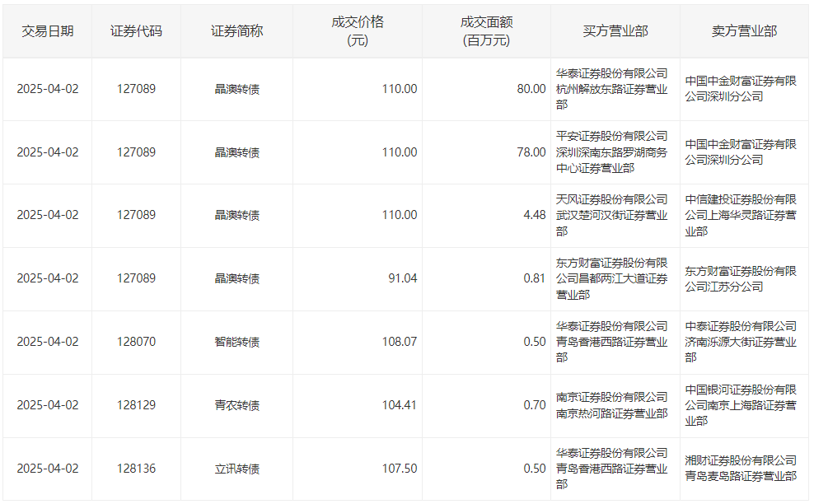Click buyer 东方财富证券 昌都两江大道证券营业部
Image resolution: width=814 pixels, height=504 pixels.
tap(611, 278)
